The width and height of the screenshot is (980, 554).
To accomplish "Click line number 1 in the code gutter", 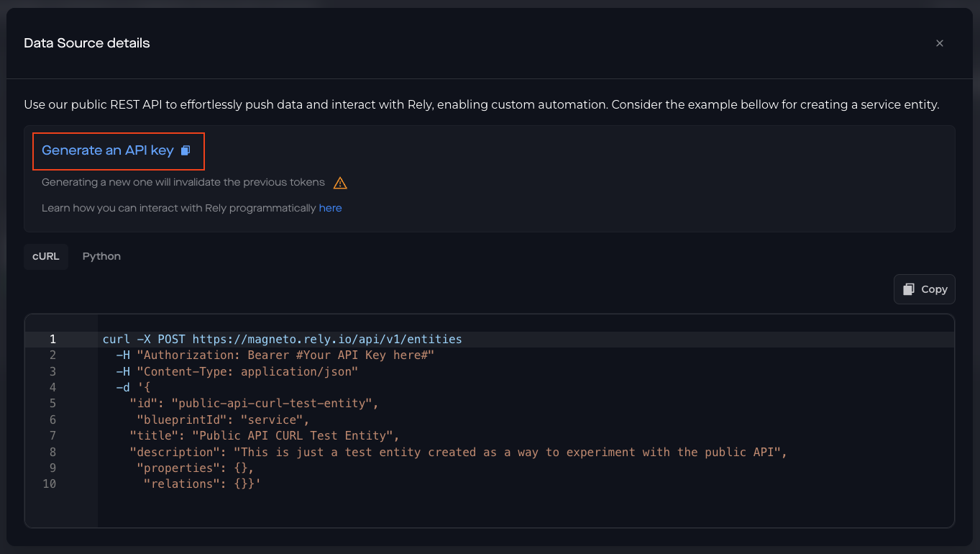I will [x=52, y=339].
